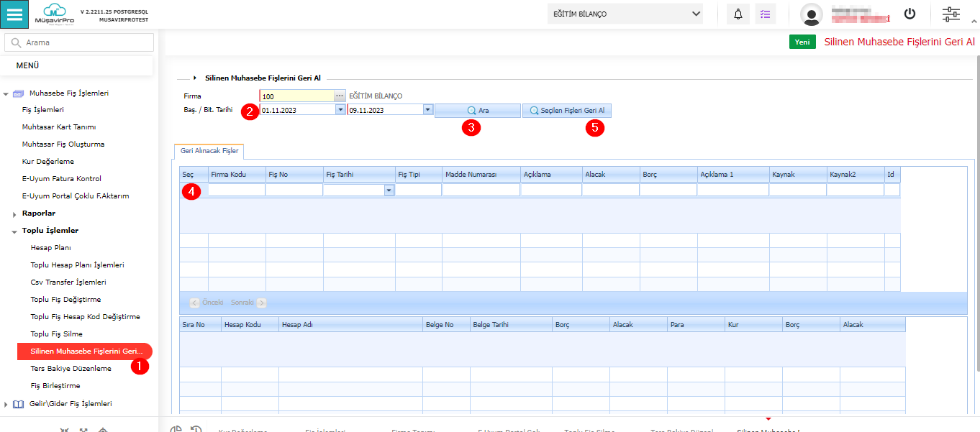The image size is (980, 432).
Task: Open E-Uyum Portal Çoklu F.Aktarım
Action: coord(76,196)
